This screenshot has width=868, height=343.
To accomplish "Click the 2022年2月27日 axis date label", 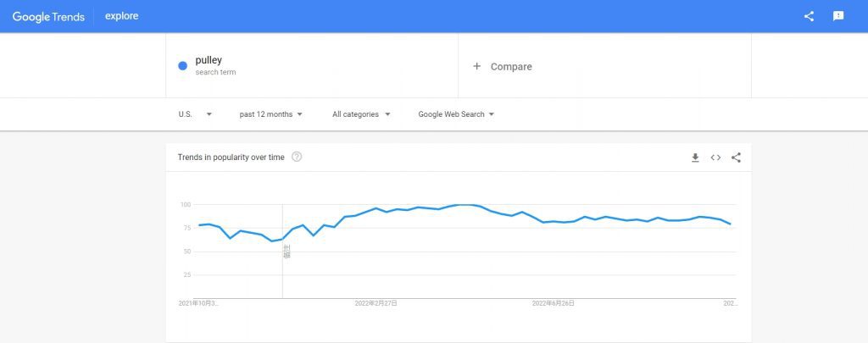I will [376, 303].
